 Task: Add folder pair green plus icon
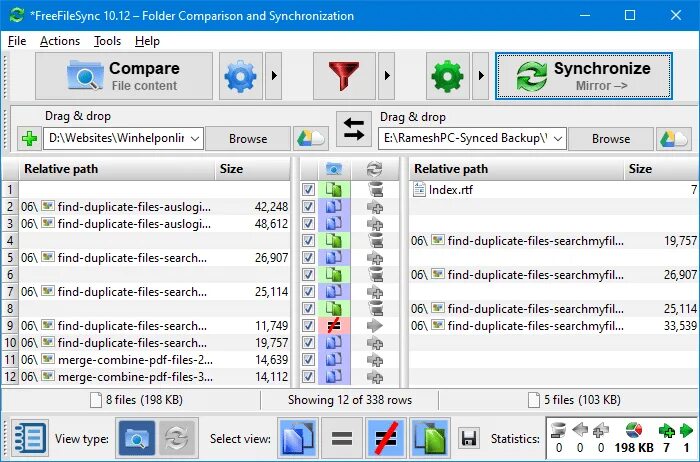tap(29, 138)
